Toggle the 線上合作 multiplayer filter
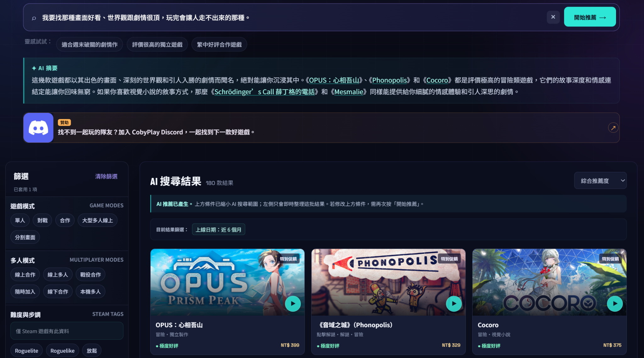The width and height of the screenshot is (644, 358). point(25,275)
